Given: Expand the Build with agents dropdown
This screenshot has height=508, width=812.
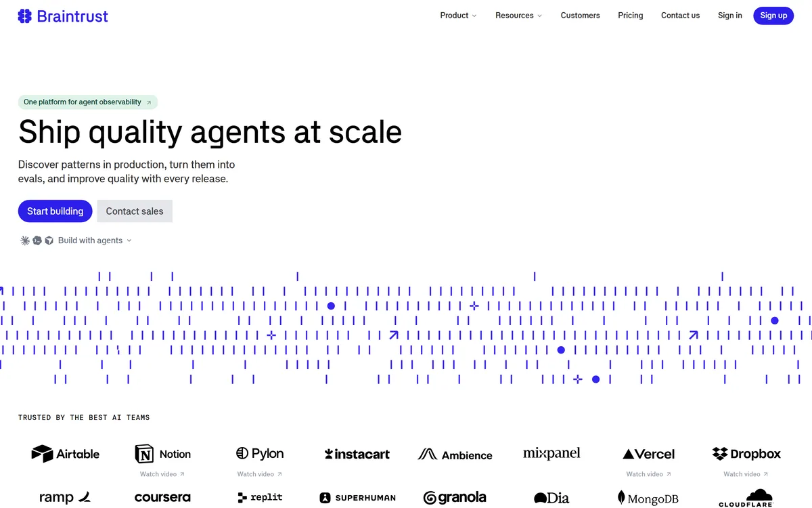Looking at the screenshot, I should pyautogui.click(x=76, y=240).
